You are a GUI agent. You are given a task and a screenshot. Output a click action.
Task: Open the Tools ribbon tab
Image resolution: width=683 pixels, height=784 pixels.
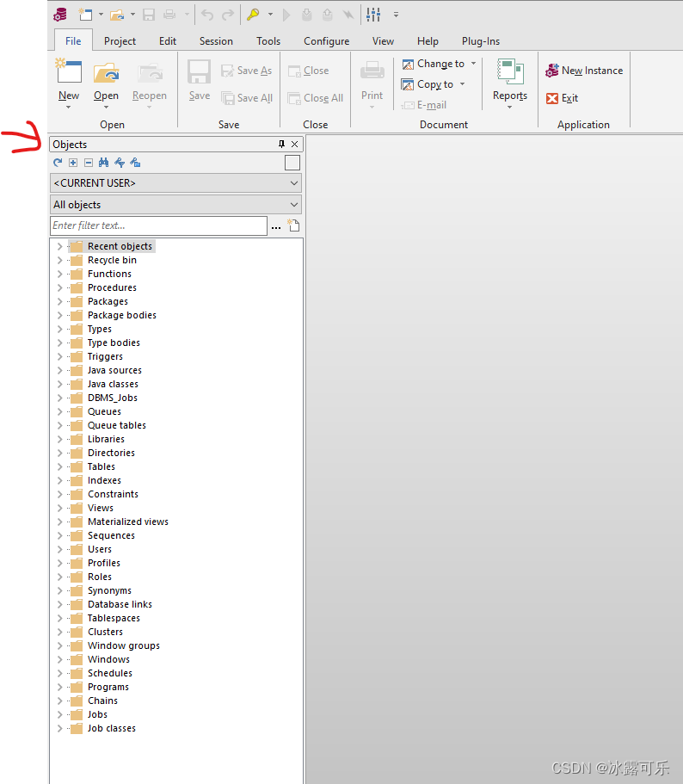[268, 41]
